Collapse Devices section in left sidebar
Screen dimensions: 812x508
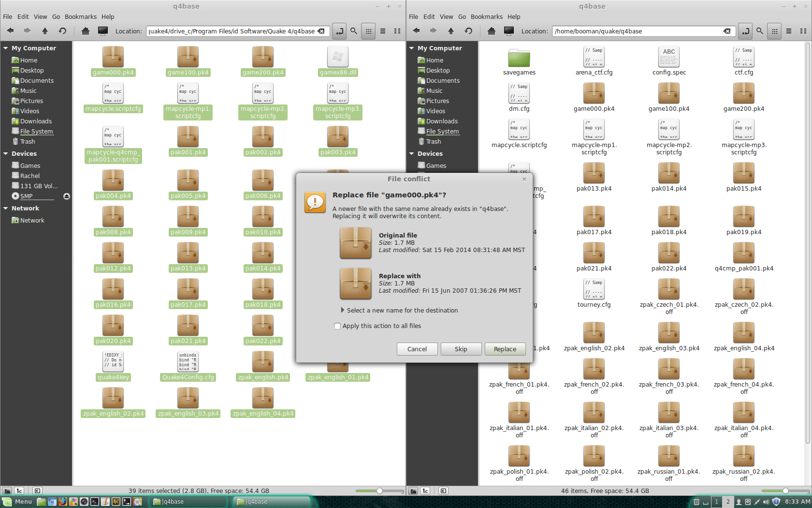coord(6,154)
